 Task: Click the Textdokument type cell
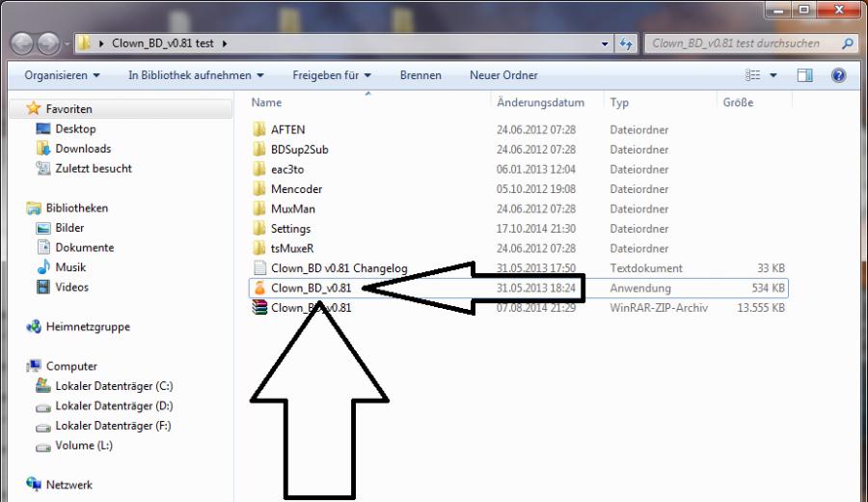(646, 268)
